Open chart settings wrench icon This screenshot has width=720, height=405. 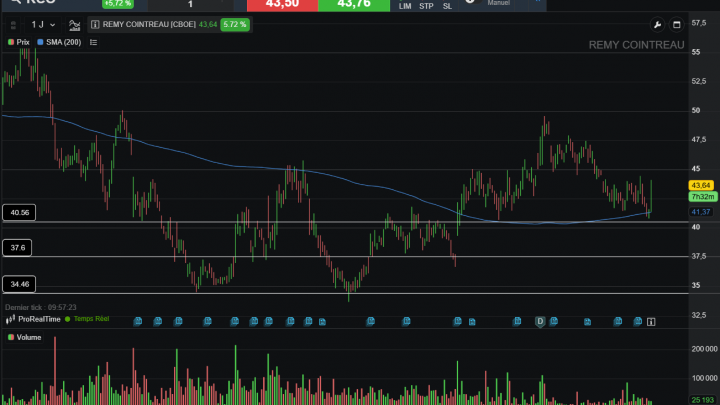pyautogui.click(x=657, y=25)
